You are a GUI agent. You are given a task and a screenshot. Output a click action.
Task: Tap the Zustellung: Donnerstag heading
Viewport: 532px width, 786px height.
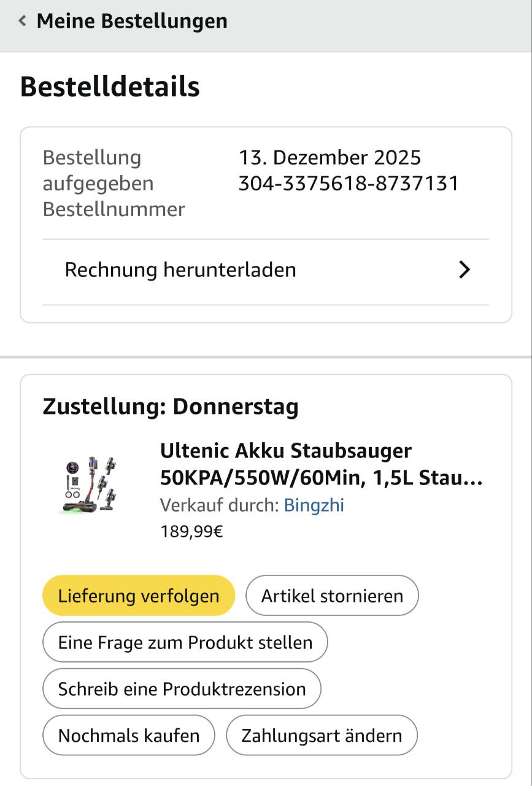(171, 407)
